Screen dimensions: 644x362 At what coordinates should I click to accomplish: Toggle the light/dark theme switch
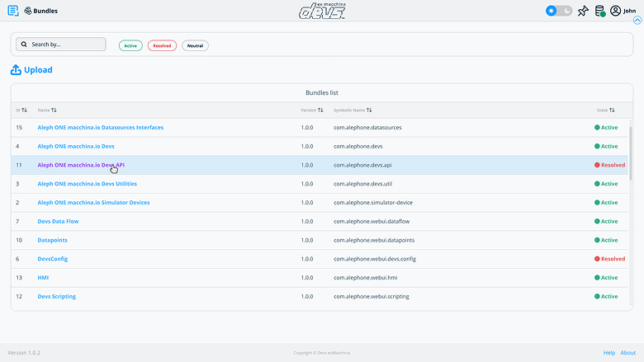559,11
